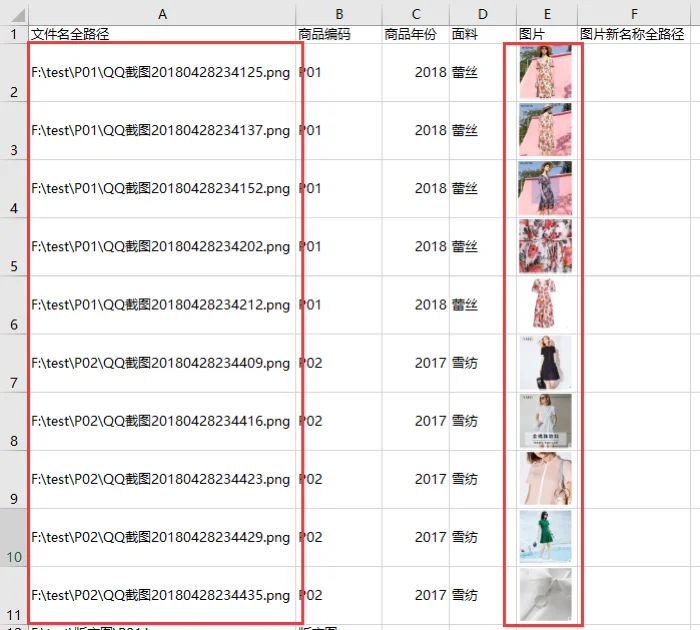Select P01 code cell in row 2
This screenshot has width=700, height=630.
[339, 73]
